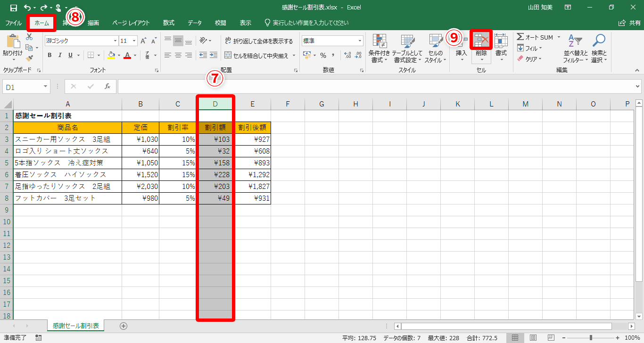644x343 pixels.
Task: Expand the formula bar with its chevron
Action: tap(638, 87)
